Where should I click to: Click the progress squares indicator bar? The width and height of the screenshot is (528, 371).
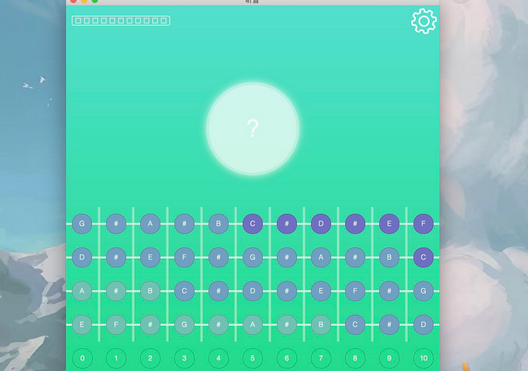[x=121, y=21]
